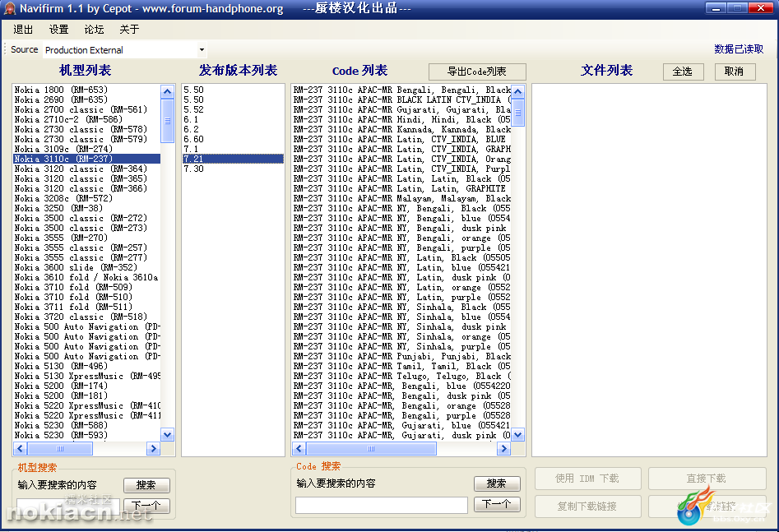Select Nokia 2690 (RM-635)
Image resolution: width=779 pixels, height=532 pixels.
[86, 99]
